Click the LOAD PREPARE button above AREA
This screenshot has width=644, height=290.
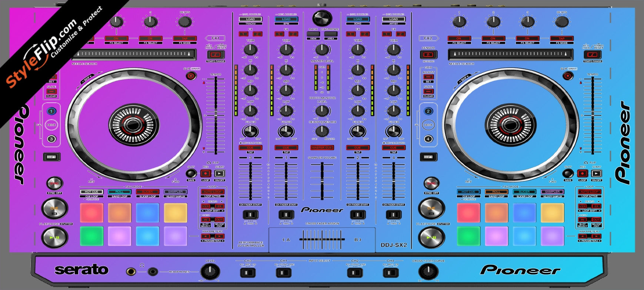(331, 34)
